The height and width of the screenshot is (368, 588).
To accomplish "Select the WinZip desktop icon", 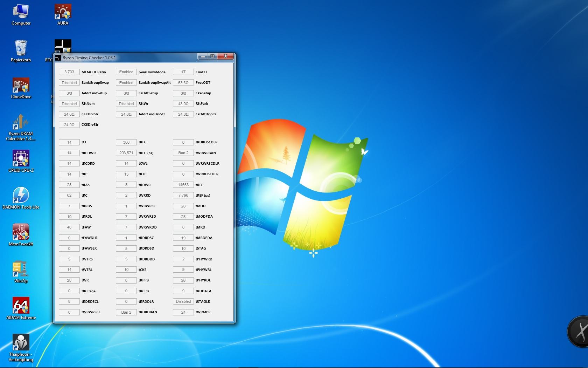I will click(x=21, y=272).
